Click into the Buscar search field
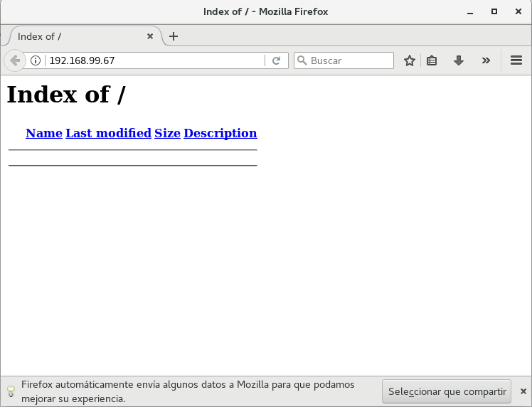Viewport: 532px width, 407px height. 350,61
